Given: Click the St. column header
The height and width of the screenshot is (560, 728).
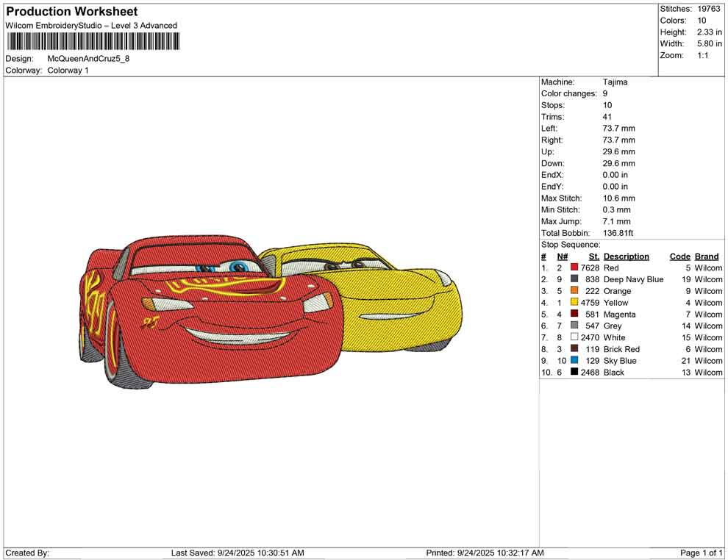Looking at the screenshot, I should (x=593, y=256).
